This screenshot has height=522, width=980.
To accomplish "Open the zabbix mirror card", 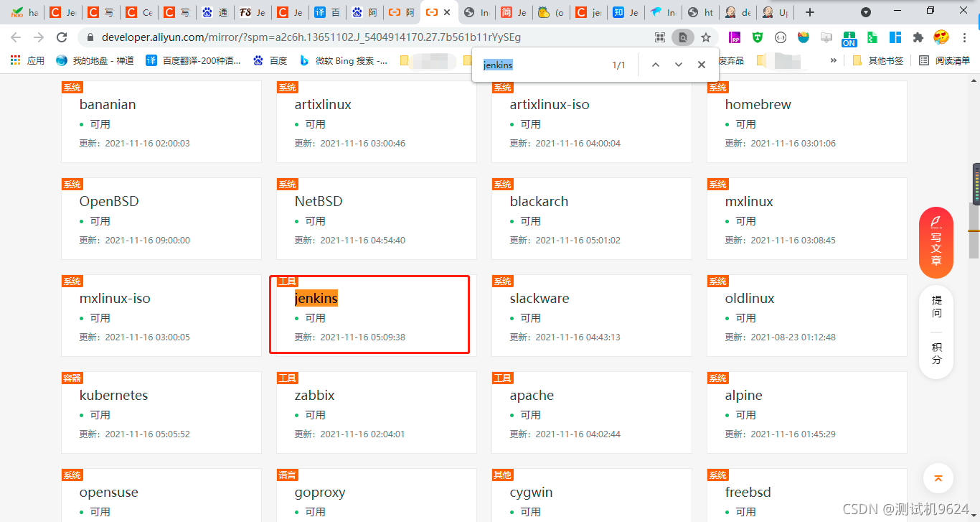I will (x=377, y=412).
